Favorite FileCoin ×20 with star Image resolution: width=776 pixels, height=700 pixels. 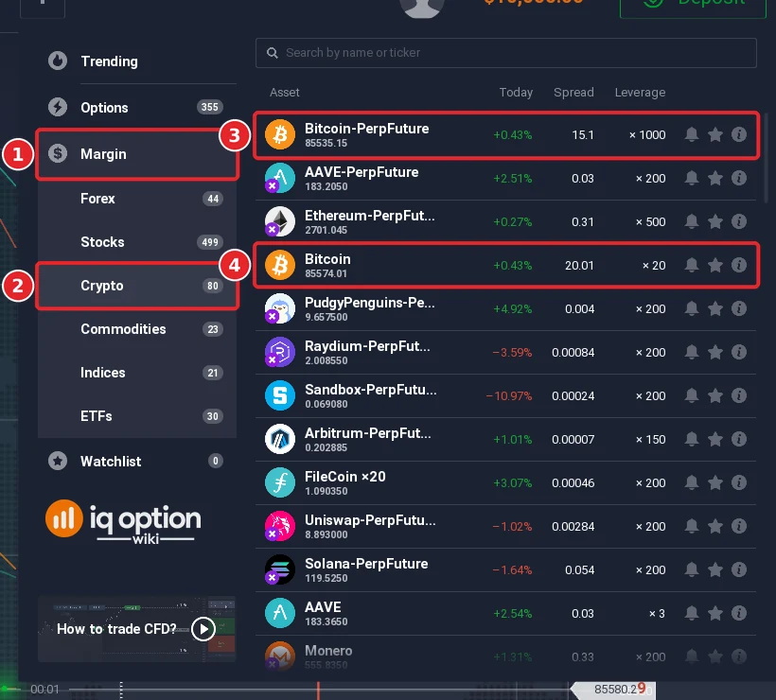coord(715,482)
